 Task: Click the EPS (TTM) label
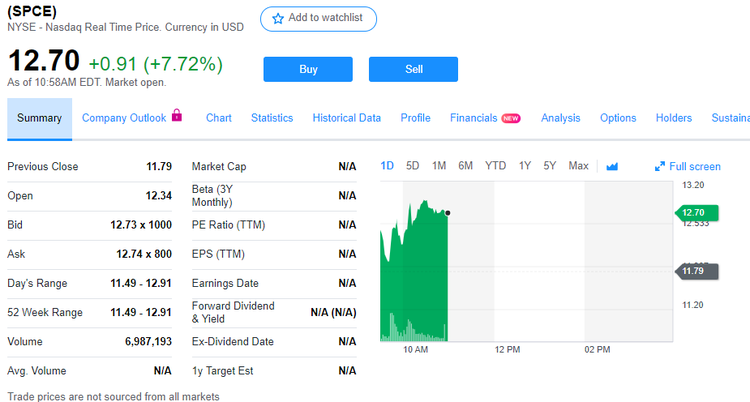tap(218, 254)
